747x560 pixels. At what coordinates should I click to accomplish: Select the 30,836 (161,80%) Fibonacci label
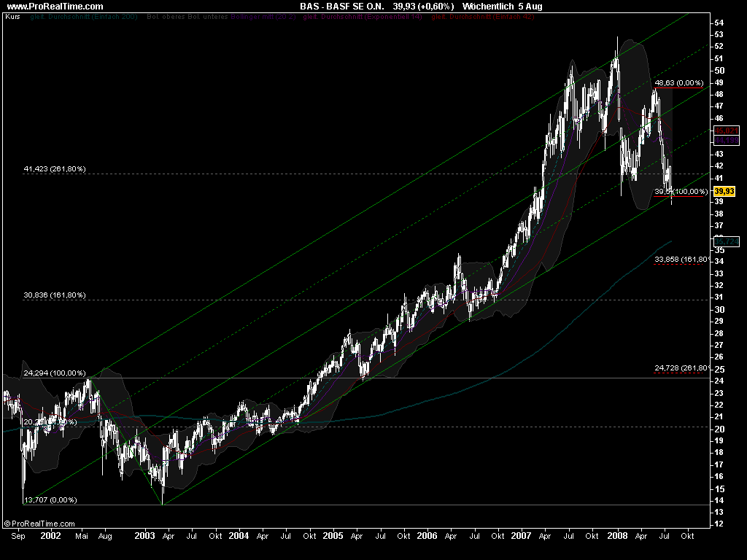pos(55,295)
